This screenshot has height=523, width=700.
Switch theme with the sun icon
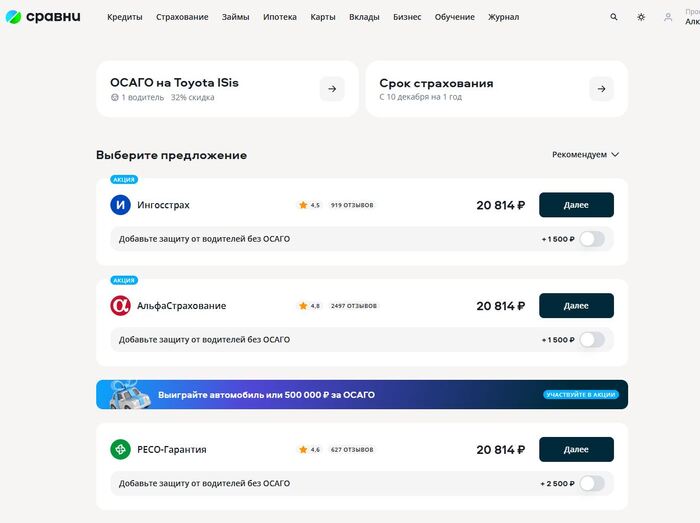coord(641,17)
